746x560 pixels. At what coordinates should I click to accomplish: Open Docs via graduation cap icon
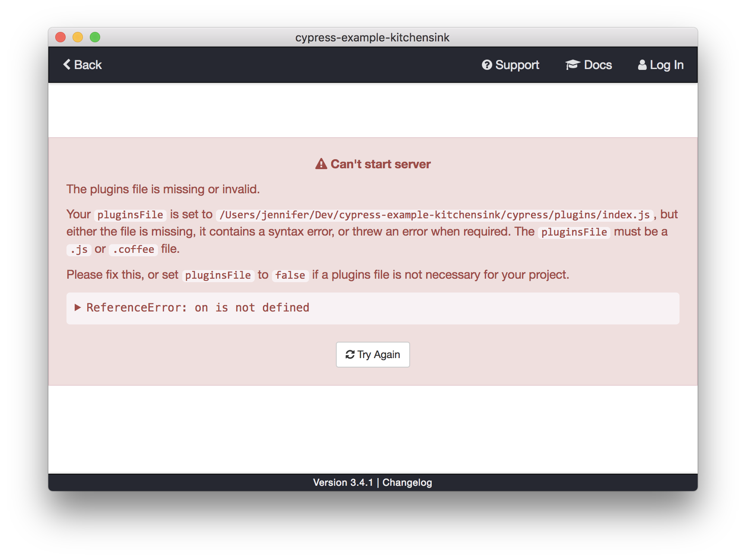[572, 65]
